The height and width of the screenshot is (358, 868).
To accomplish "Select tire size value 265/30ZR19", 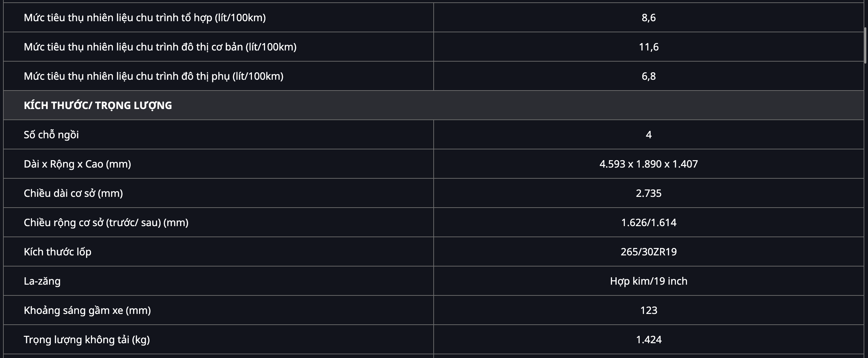I will [x=648, y=252].
